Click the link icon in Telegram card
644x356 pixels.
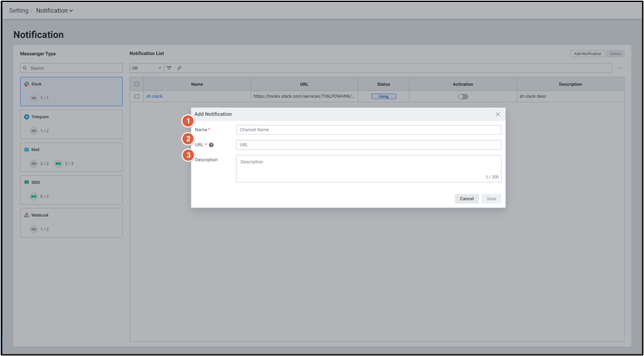[33, 131]
